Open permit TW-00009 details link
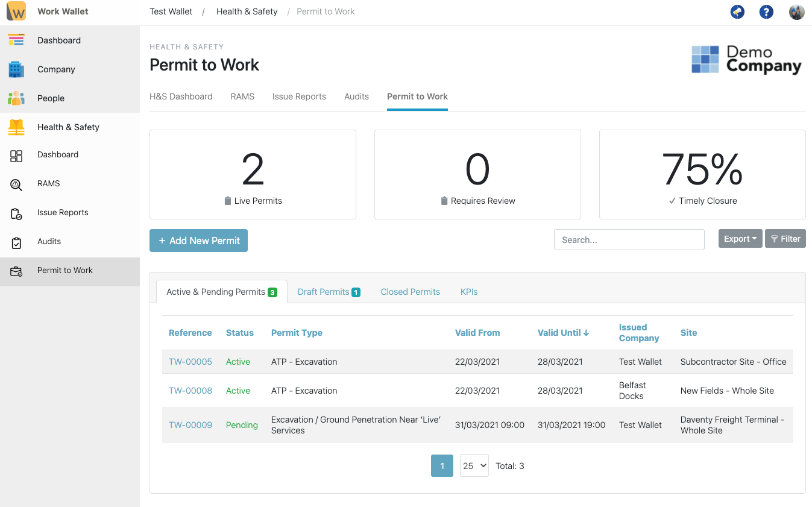Image resolution: width=812 pixels, height=507 pixels. [x=190, y=424]
